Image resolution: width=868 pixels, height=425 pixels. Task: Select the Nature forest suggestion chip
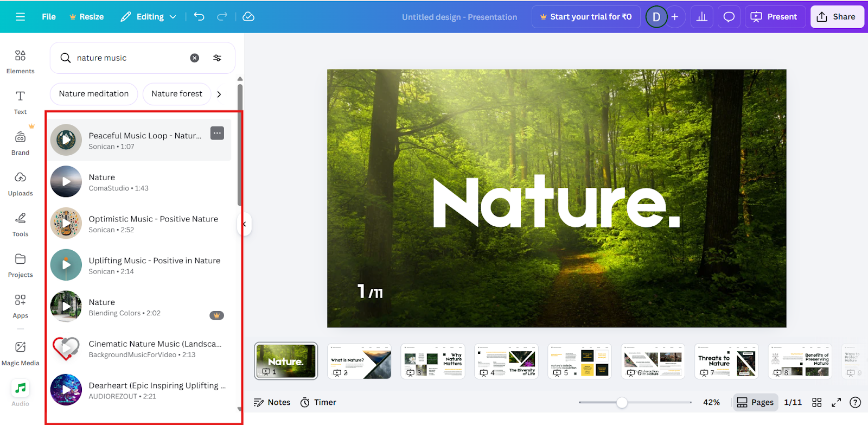point(177,94)
